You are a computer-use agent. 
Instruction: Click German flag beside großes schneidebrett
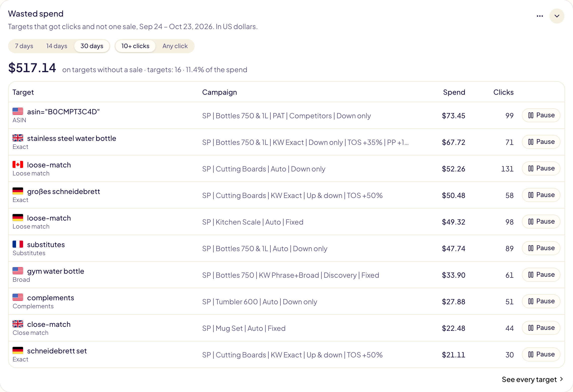(x=18, y=191)
